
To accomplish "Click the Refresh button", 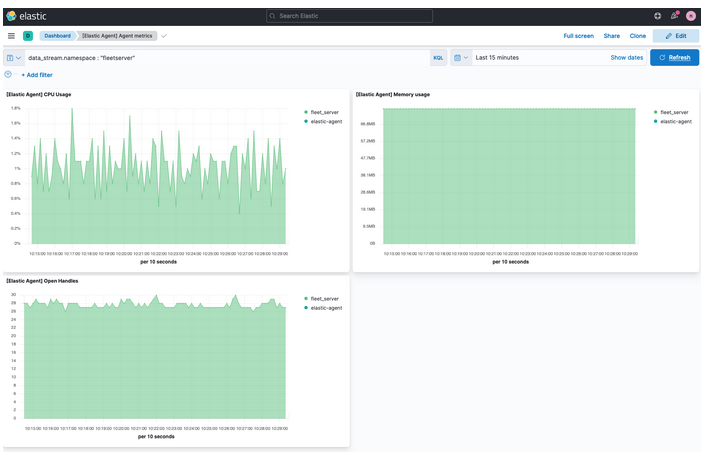I will tap(674, 58).
